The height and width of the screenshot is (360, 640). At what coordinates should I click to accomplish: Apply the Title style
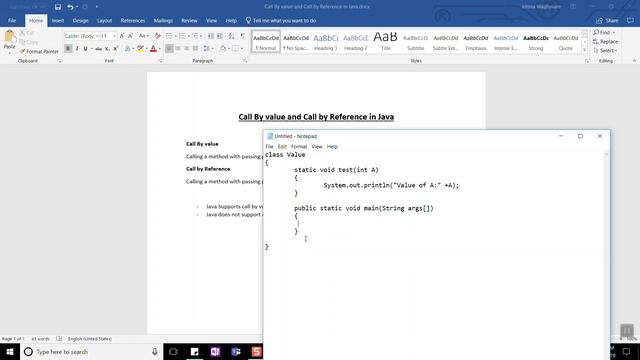tap(386, 42)
